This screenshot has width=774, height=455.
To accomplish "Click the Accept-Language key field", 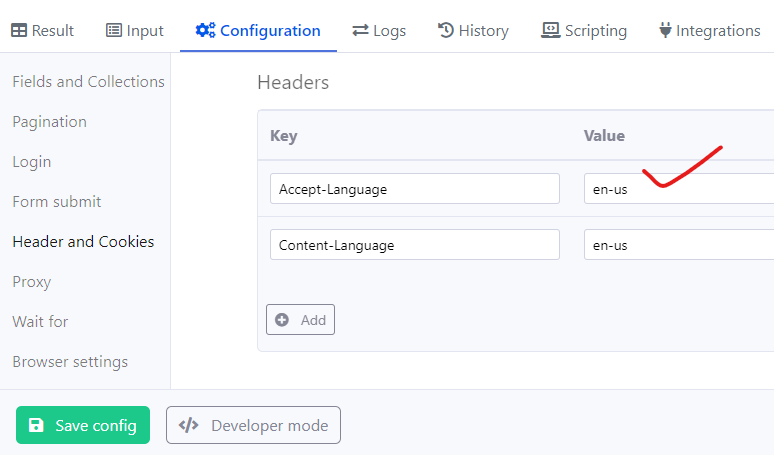I will pyautogui.click(x=415, y=189).
